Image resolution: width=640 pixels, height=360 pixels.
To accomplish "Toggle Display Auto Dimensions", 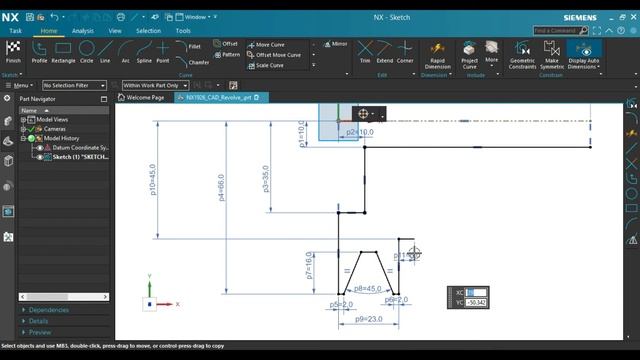I will point(584,55).
